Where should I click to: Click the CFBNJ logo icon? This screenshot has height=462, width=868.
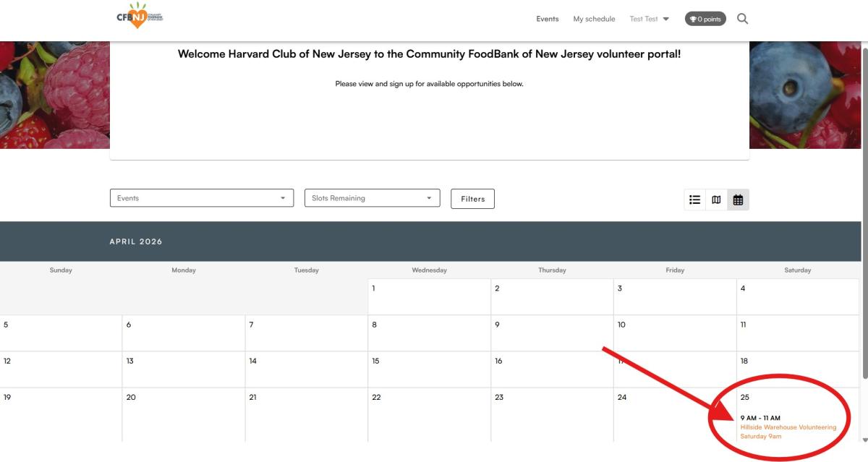tap(139, 17)
